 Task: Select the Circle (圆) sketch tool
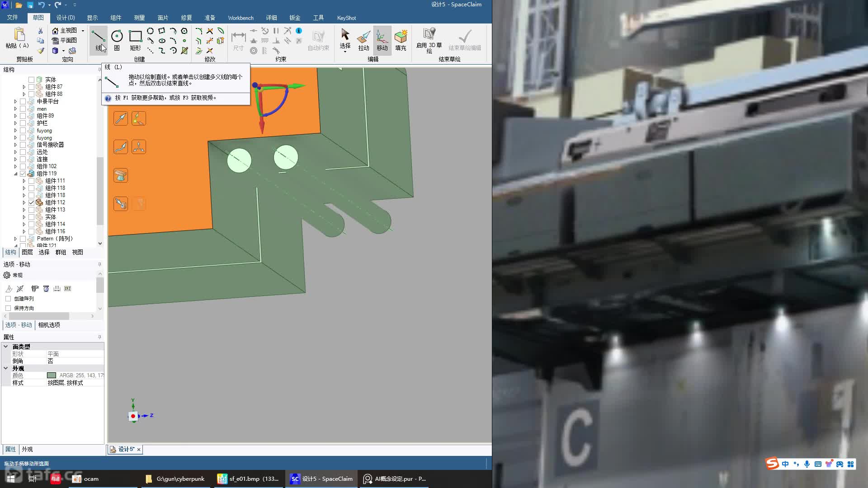pos(117,40)
